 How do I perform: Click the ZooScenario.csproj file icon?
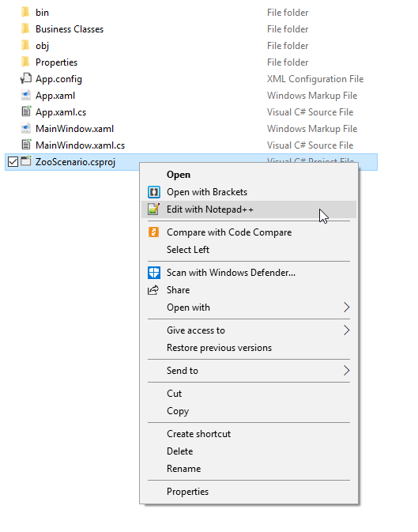click(x=26, y=161)
